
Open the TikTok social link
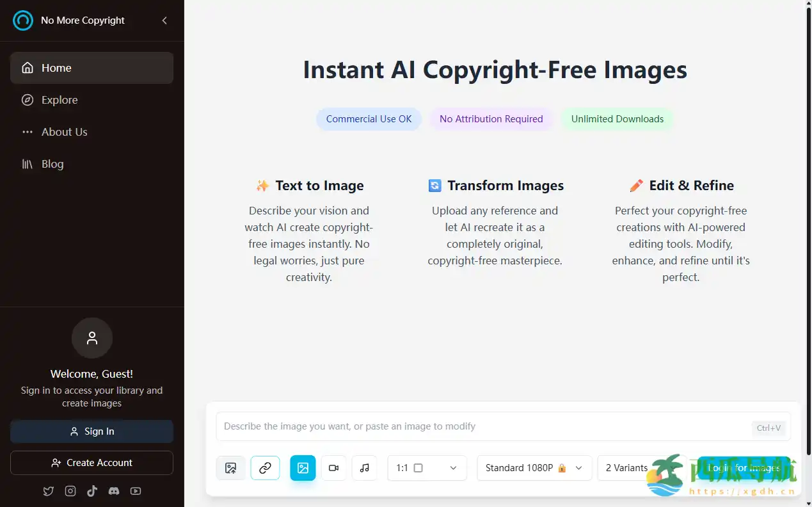point(92,491)
